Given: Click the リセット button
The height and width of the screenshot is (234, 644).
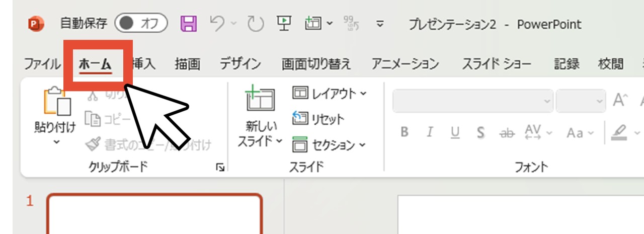Looking at the screenshot, I should tap(318, 119).
